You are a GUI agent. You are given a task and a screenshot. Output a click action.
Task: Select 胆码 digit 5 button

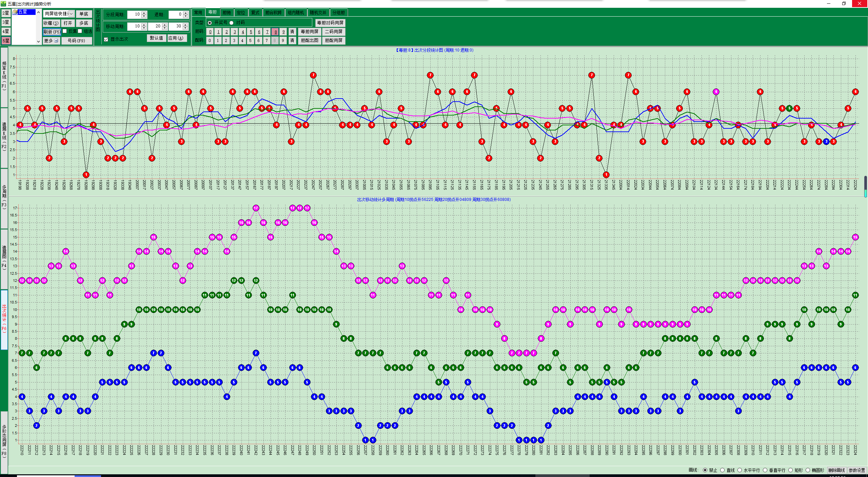click(x=251, y=32)
